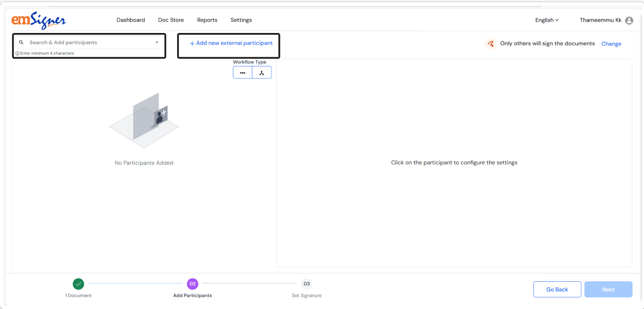Select the serial workflow type icon
Viewport: 644px width, 309px height.
(242, 73)
